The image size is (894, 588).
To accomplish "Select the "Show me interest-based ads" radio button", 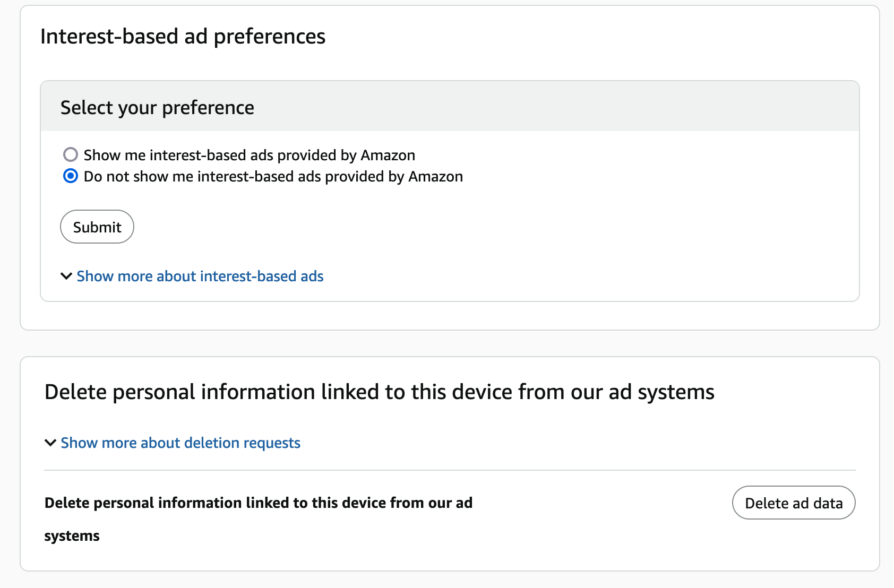I will point(71,155).
